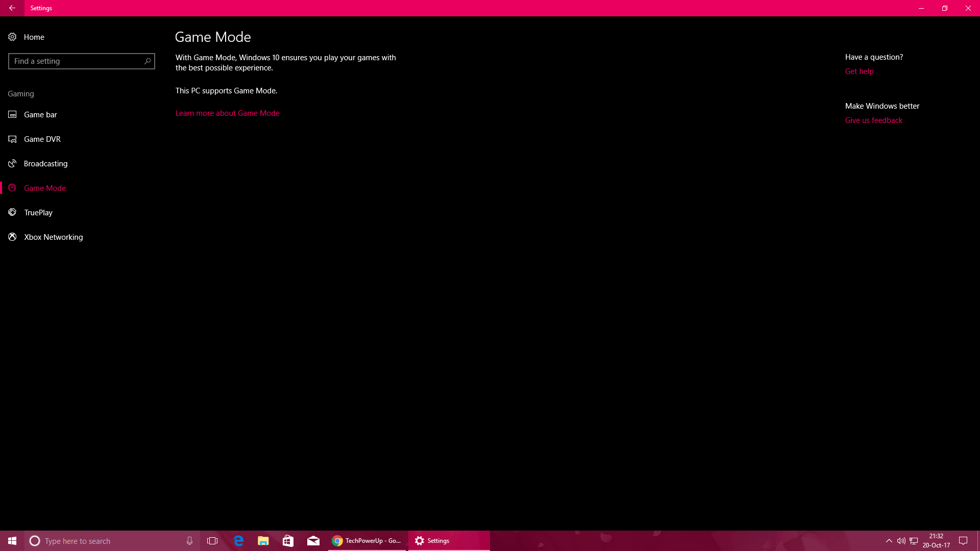The height and width of the screenshot is (551, 980).
Task: Open the Windows Start menu
Action: (12, 541)
